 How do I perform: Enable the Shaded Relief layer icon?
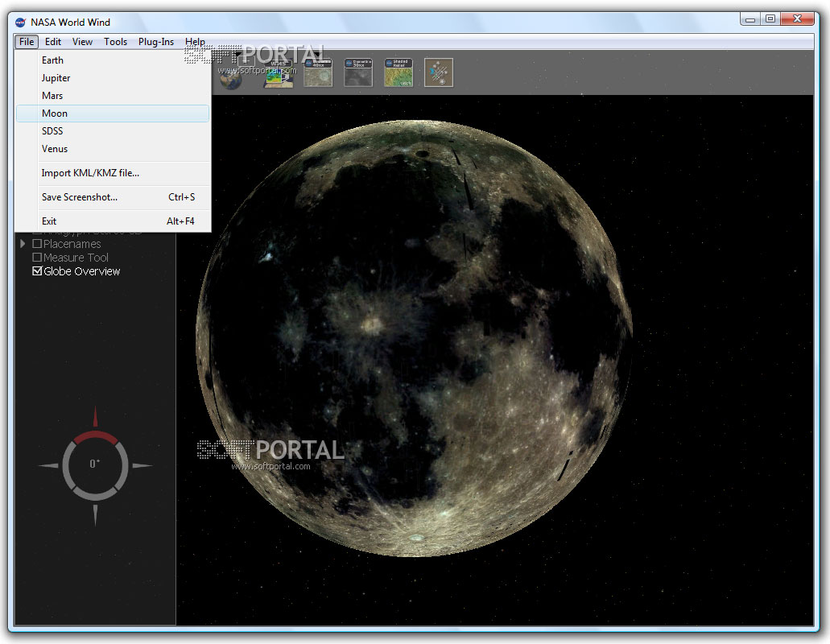[x=398, y=72]
